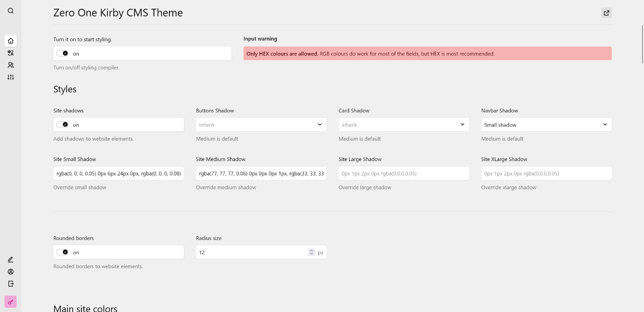The height and width of the screenshot is (312, 644).
Task: Open the search icon in sidebar
Action: [11, 11]
